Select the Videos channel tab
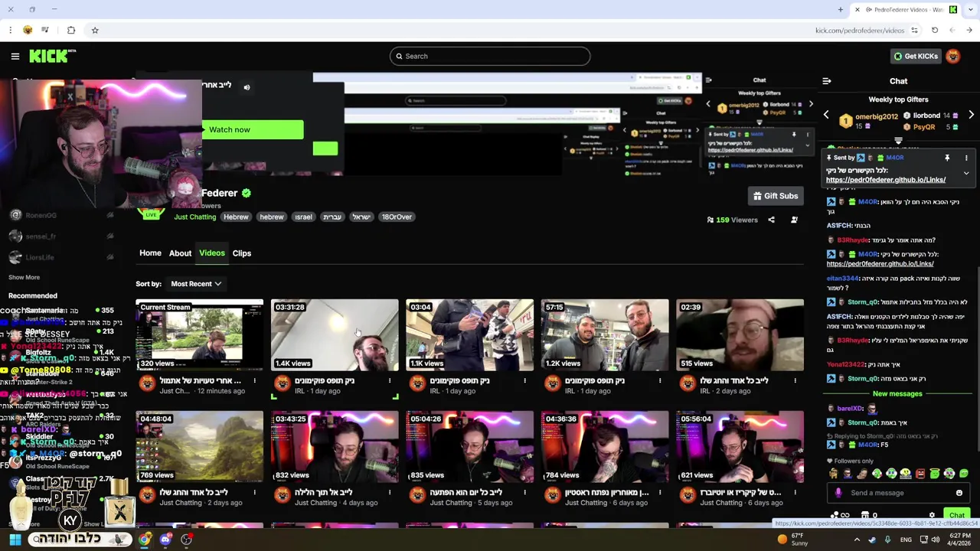Screen dimensions: 980x551 (x=212, y=253)
